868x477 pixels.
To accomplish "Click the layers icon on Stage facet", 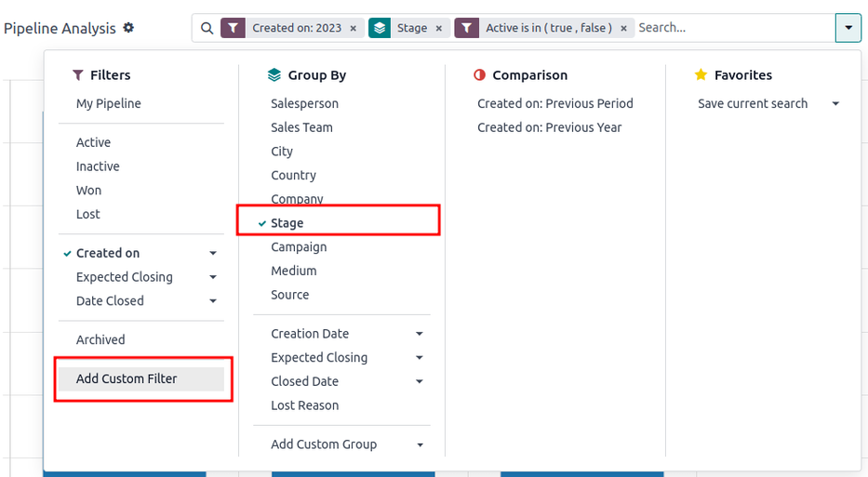I will [x=380, y=28].
